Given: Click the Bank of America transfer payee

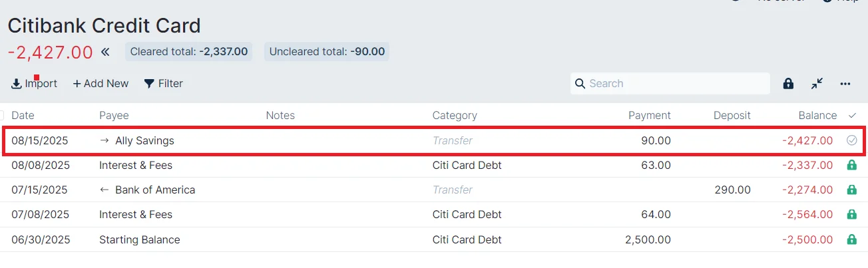Looking at the screenshot, I should point(155,190).
